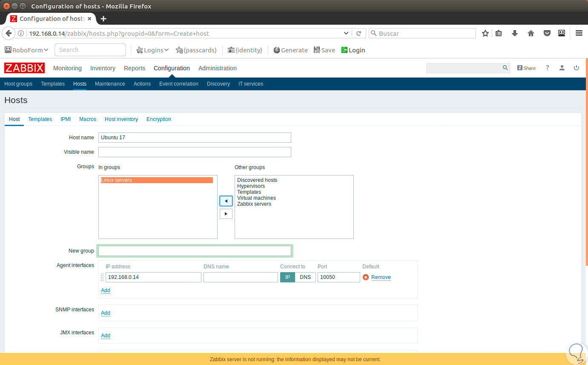This screenshot has height=365, width=588.
Task: Go to IT services submenu
Action: click(x=251, y=84)
